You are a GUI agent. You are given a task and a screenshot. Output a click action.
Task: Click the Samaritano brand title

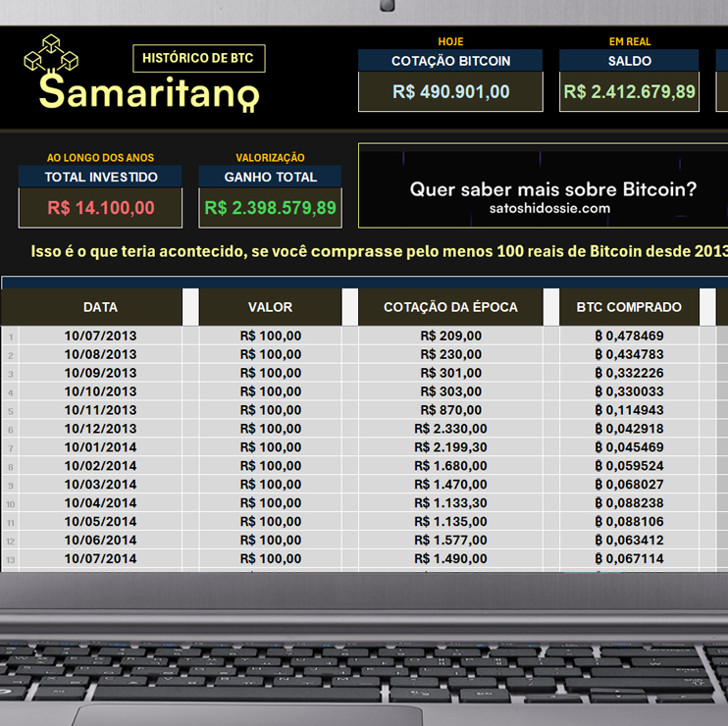[148, 93]
